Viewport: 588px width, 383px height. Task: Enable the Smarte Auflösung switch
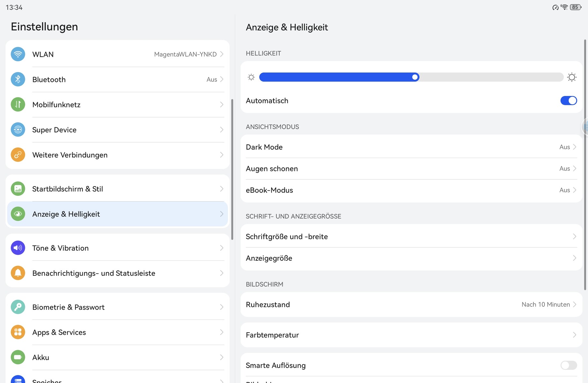tap(568, 365)
